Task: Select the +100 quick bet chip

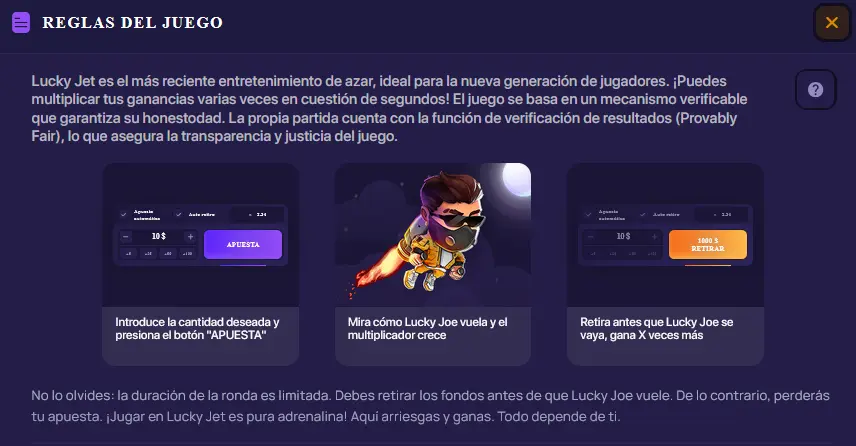Action: (187, 254)
